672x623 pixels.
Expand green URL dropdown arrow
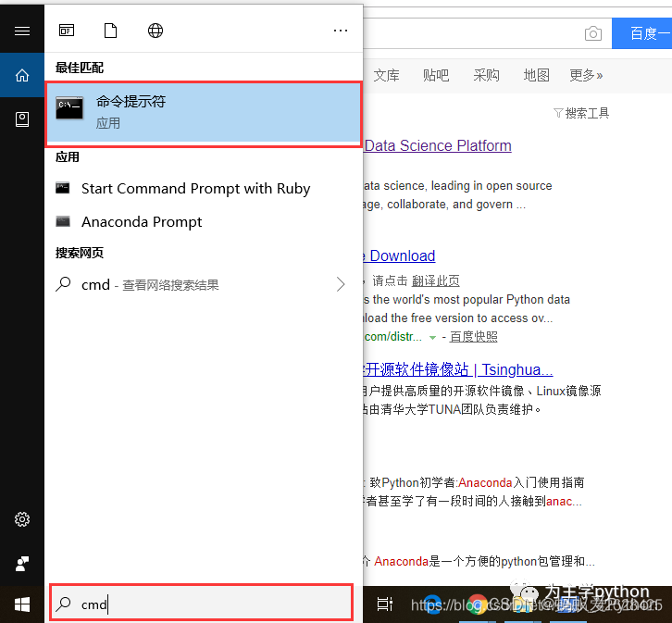[x=433, y=338]
